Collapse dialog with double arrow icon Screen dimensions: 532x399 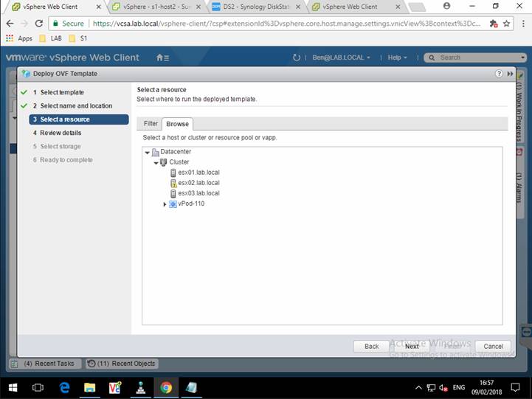pyautogui.click(x=510, y=74)
